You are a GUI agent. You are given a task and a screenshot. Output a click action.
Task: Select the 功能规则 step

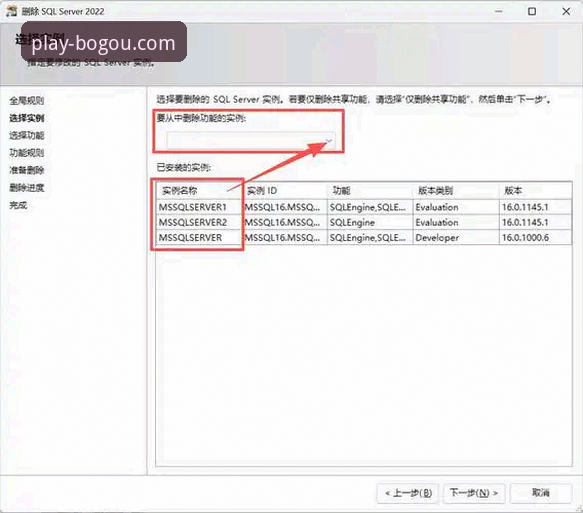coord(27,153)
